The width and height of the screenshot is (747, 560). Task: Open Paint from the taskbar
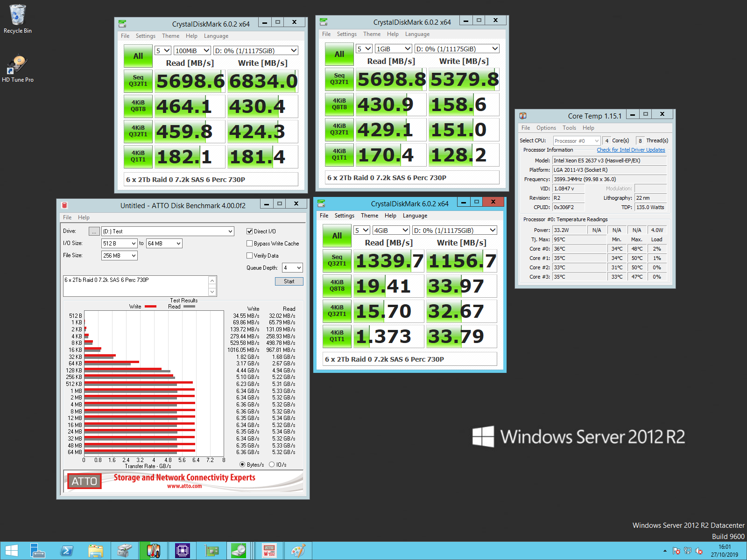(x=298, y=551)
